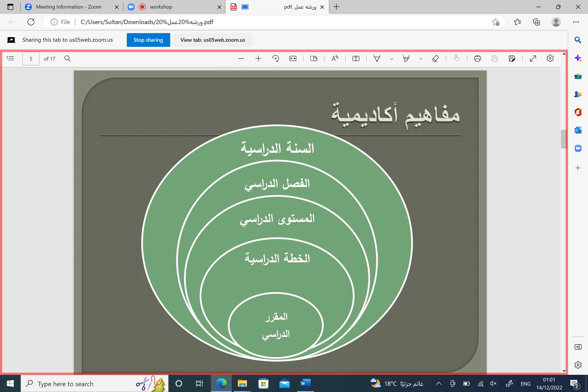
Task: Click the Rotate page icon in PDF toolbar
Action: tap(275, 58)
